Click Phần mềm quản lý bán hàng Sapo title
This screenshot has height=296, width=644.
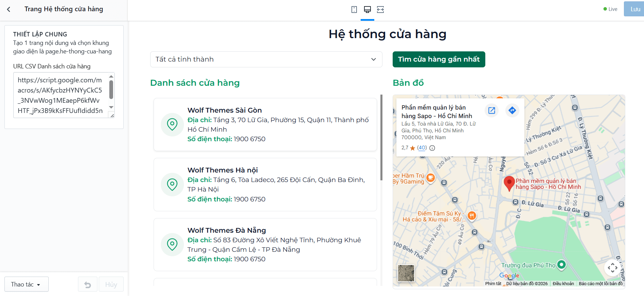[x=437, y=112]
